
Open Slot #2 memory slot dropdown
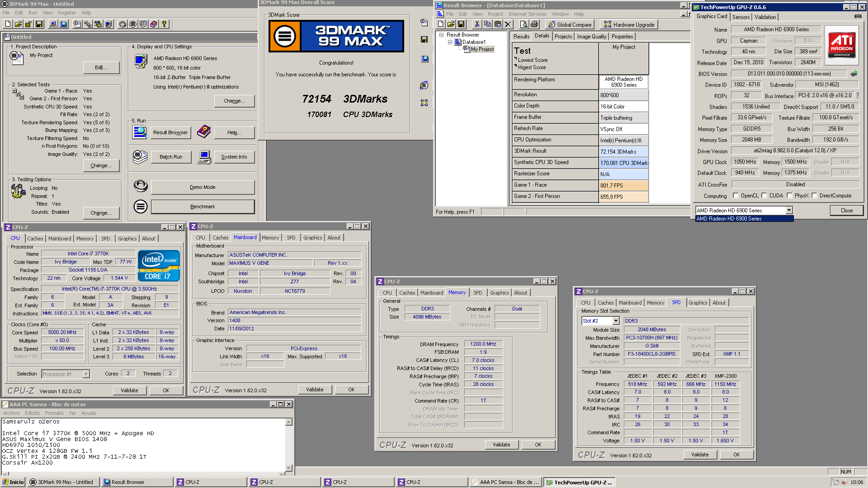point(616,321)
